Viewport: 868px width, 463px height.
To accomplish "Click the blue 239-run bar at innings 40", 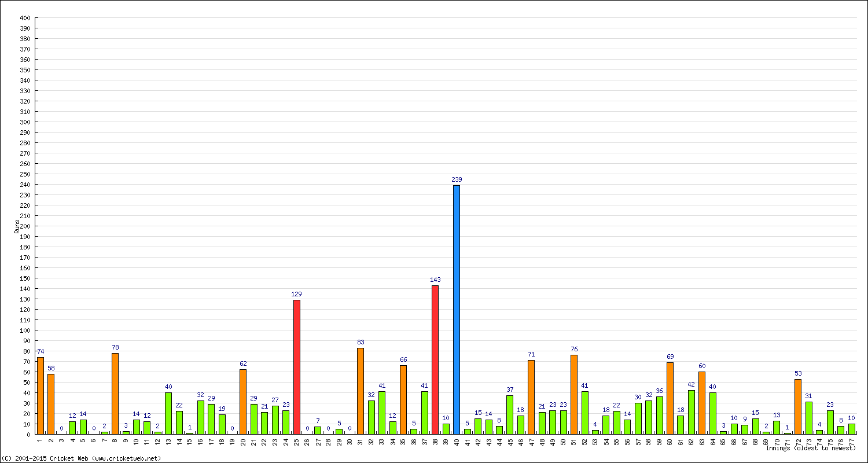I will coord(457,310).
